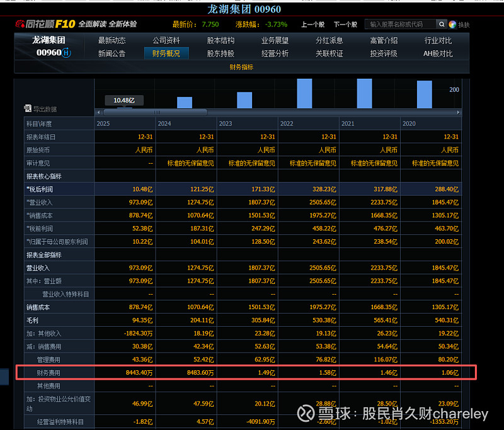This screenshot has width=504, height=430.
Task: Select the *税前利润 row label
Action: pyautogui.click(x=40, y=229)
